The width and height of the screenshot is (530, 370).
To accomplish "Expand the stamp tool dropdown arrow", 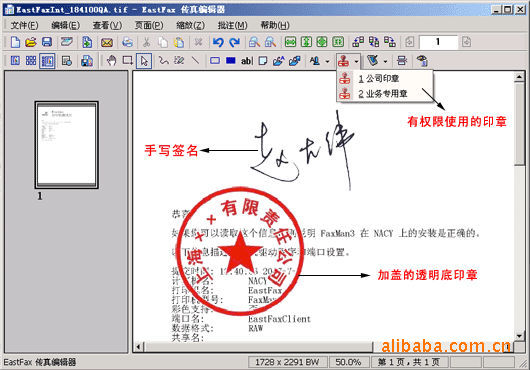I will 356,61.
